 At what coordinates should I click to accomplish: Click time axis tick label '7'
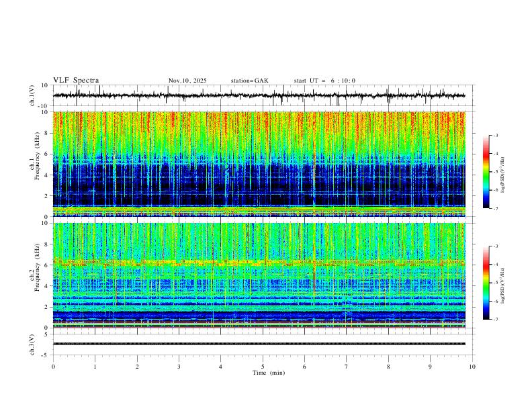(347, 367)
